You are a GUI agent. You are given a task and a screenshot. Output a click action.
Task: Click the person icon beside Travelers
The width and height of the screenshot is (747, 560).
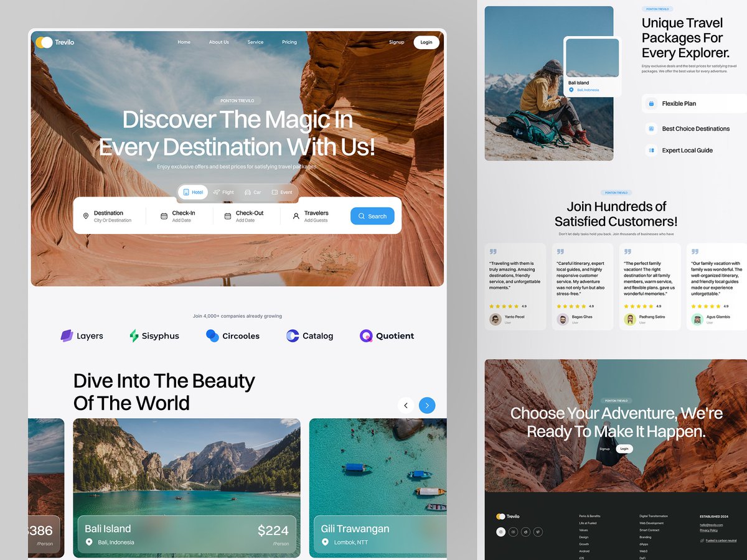coord(296,216)
